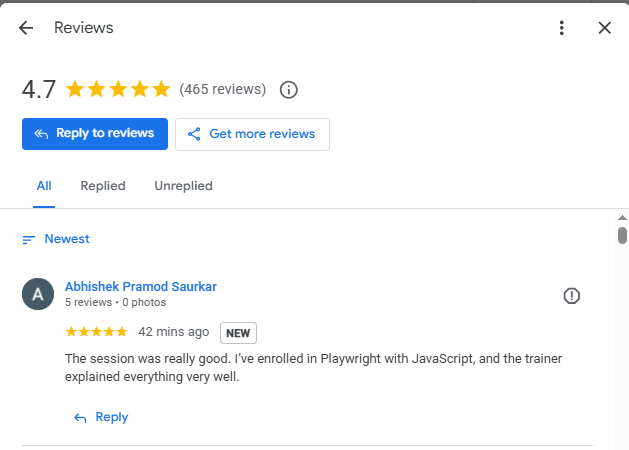Click the double-arrow reply icon on the blue button

[41, 134]
